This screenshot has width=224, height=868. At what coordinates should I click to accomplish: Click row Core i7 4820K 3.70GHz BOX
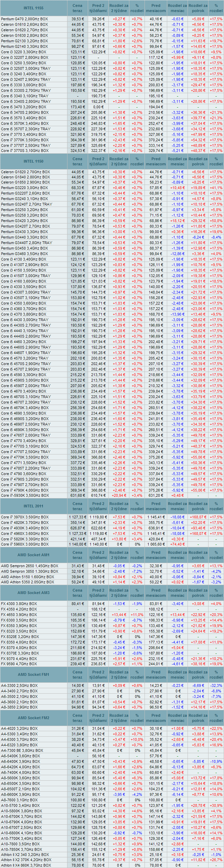click(x=112, y=523)
